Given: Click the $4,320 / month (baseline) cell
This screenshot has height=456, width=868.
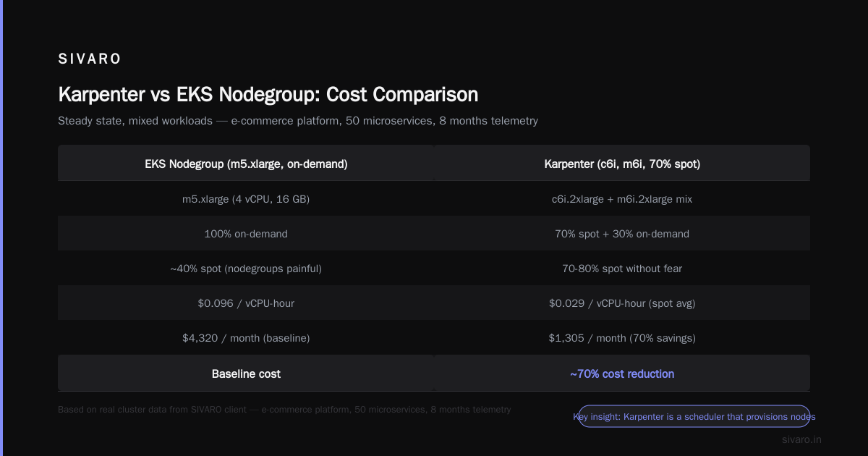Looking at the screenshot, I should (x=246, y=337).
